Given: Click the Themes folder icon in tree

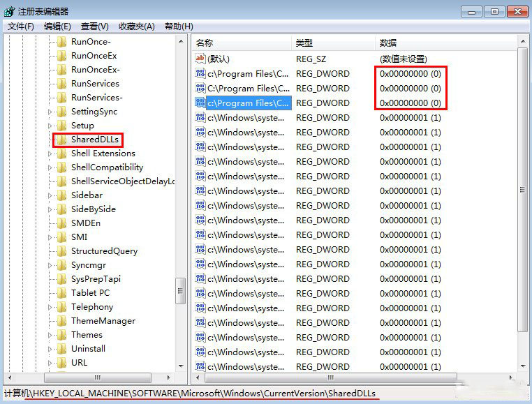Looking at the screenshot, I should [61, 335].
